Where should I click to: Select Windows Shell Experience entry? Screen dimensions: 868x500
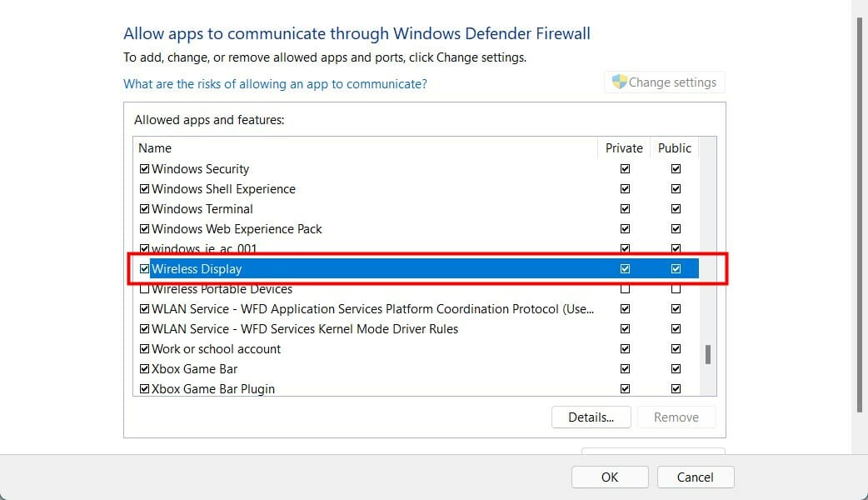pos(223,189)
